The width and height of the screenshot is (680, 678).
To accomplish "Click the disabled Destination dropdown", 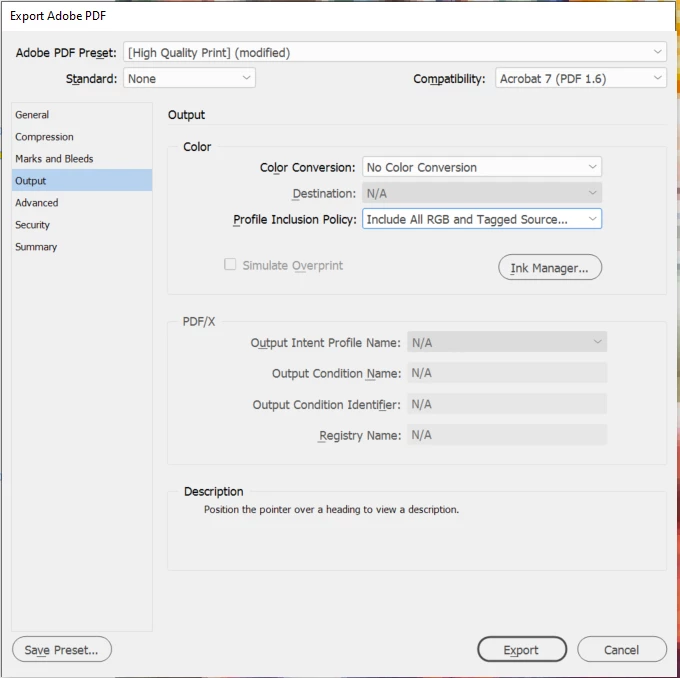I will click(x=482, y=193).
